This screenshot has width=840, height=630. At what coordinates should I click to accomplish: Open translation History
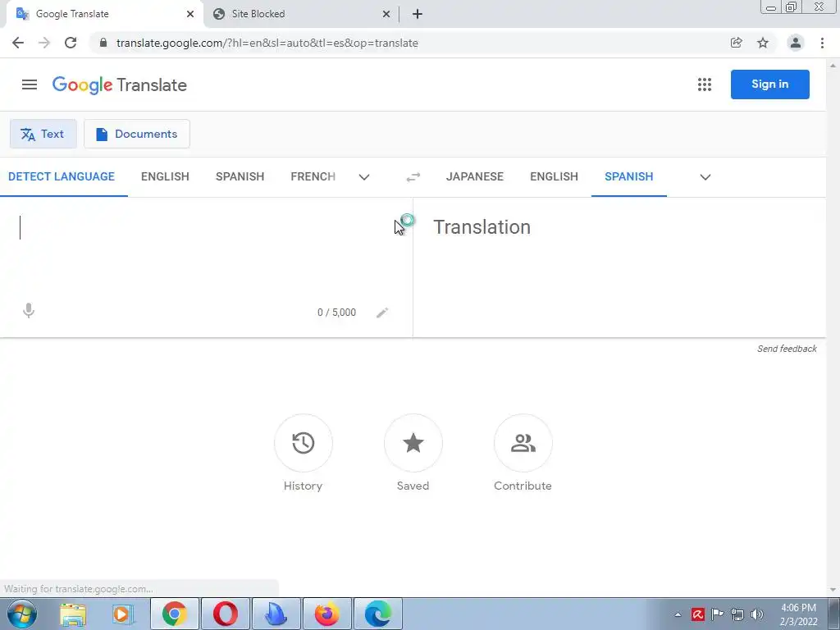click(304, 443)
